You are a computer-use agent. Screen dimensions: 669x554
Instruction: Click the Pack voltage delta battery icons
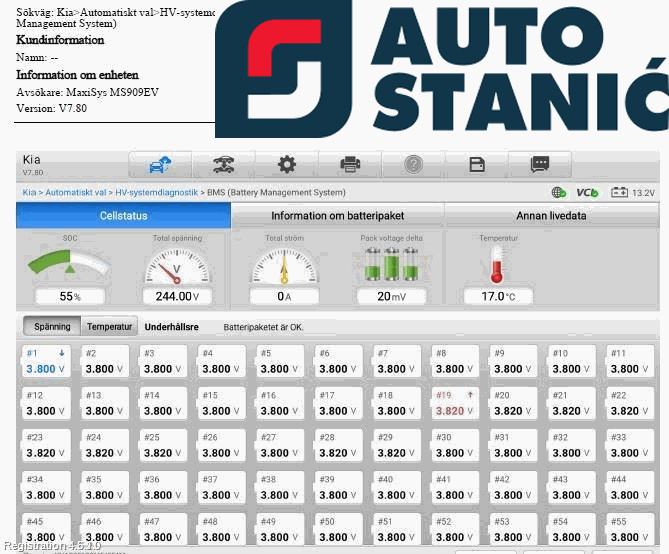pos(391,264)
